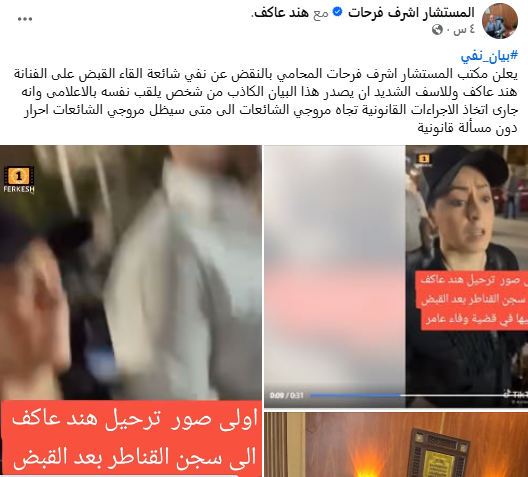Viewport: 528px width, 477px height.
Task: Click the video time display 0:09 / 0:31
Action: coord(287,395)
